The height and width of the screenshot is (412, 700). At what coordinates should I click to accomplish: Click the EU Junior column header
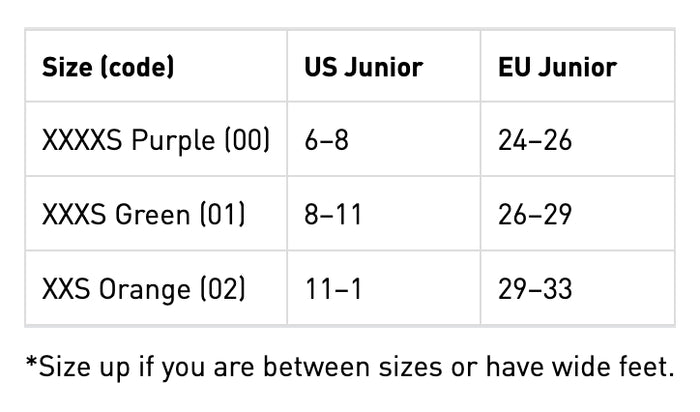point(578,66)
